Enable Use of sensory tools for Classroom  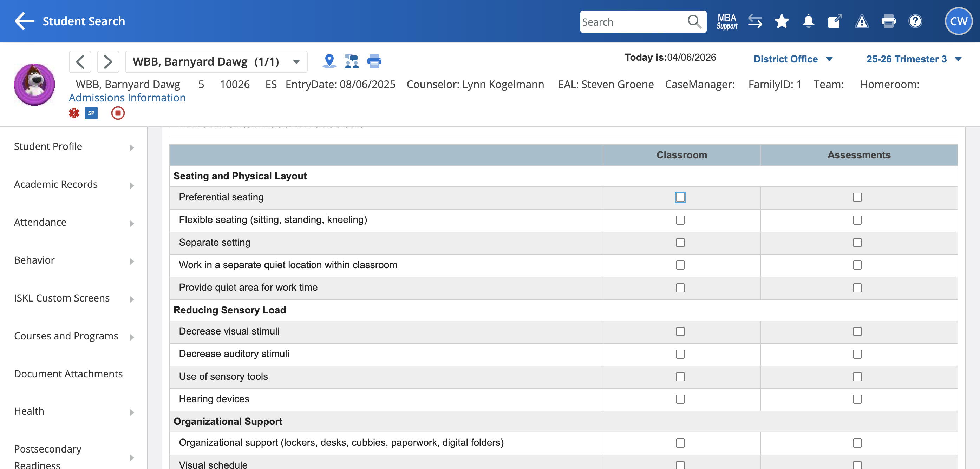680,376
